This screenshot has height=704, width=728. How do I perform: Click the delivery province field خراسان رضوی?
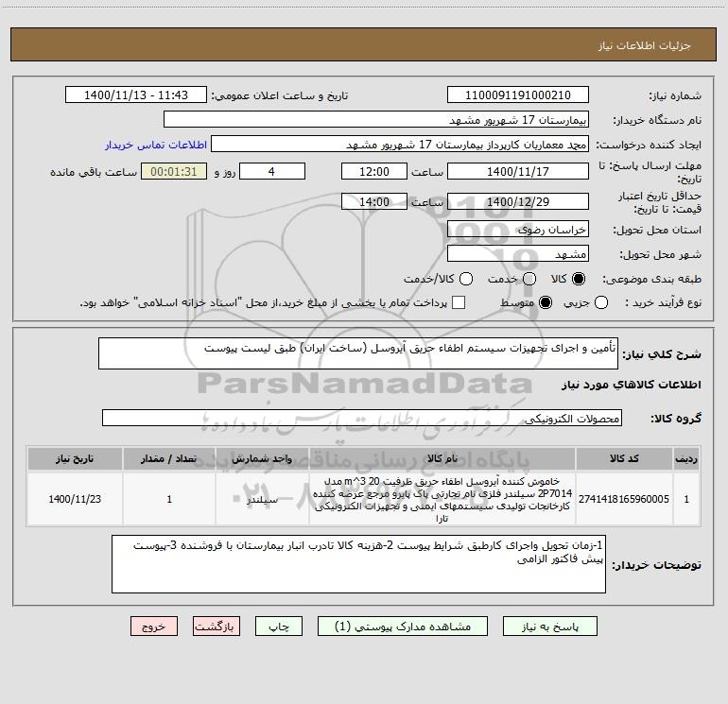point(518,229)
